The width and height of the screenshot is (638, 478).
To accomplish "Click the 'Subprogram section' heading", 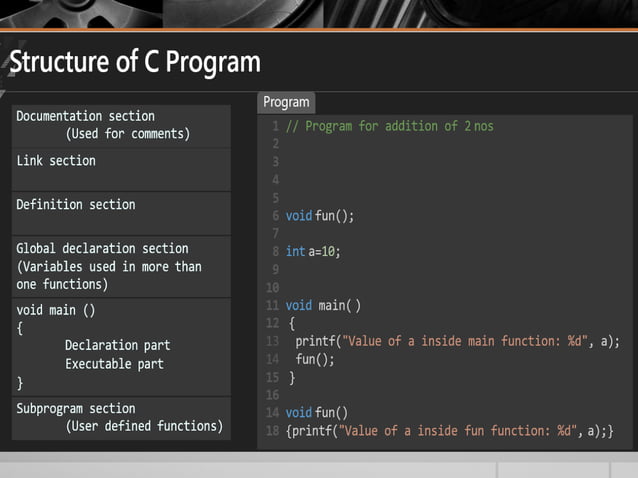I will click(x=76, y=408).
